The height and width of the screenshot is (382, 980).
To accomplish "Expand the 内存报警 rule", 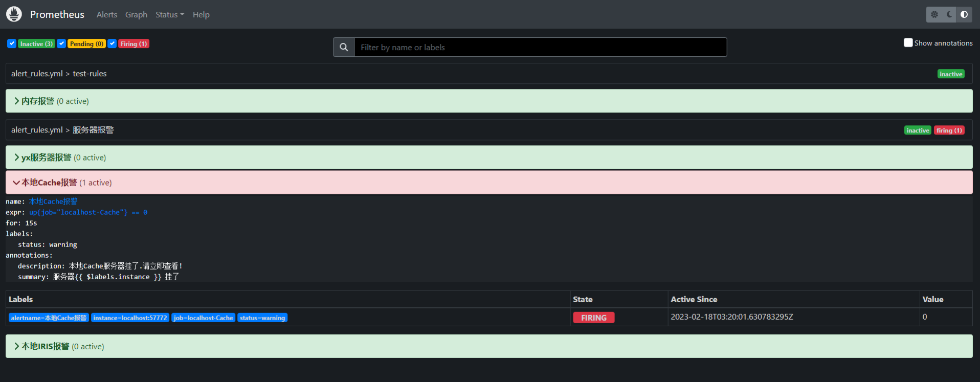I will 489,101.
